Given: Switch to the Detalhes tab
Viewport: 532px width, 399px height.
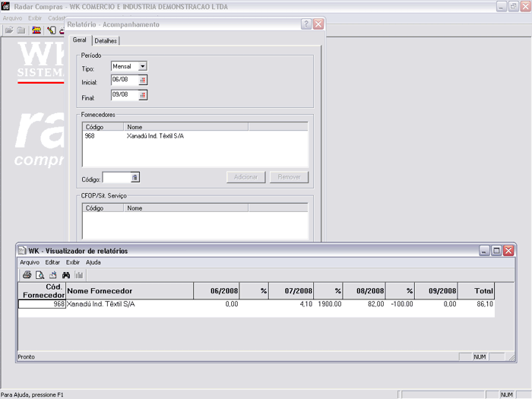Looking at the screenshot, I should click(x=106, y=41).
